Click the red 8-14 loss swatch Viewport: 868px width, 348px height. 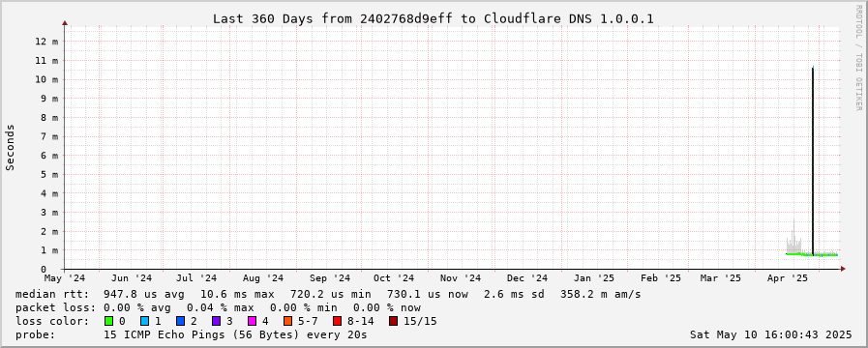tap(337, 321)
